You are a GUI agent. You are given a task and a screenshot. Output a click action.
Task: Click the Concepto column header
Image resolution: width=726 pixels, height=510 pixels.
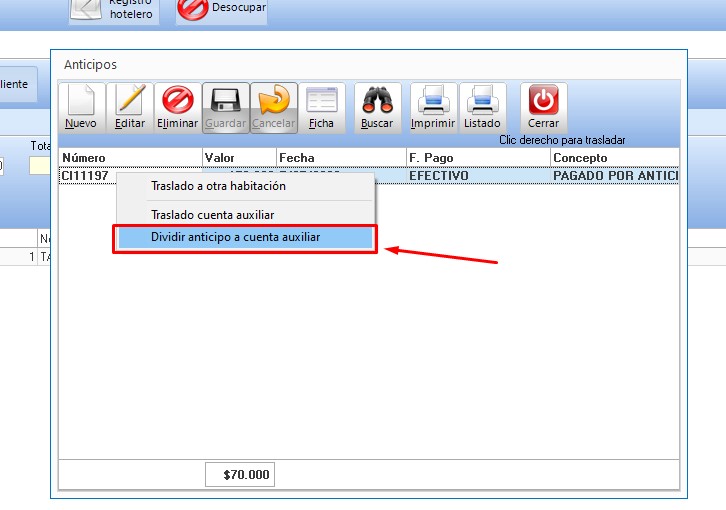tap(614, 158)
